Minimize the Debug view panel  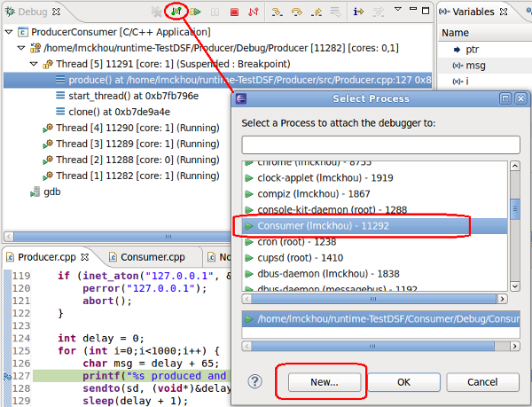point(413,9)
